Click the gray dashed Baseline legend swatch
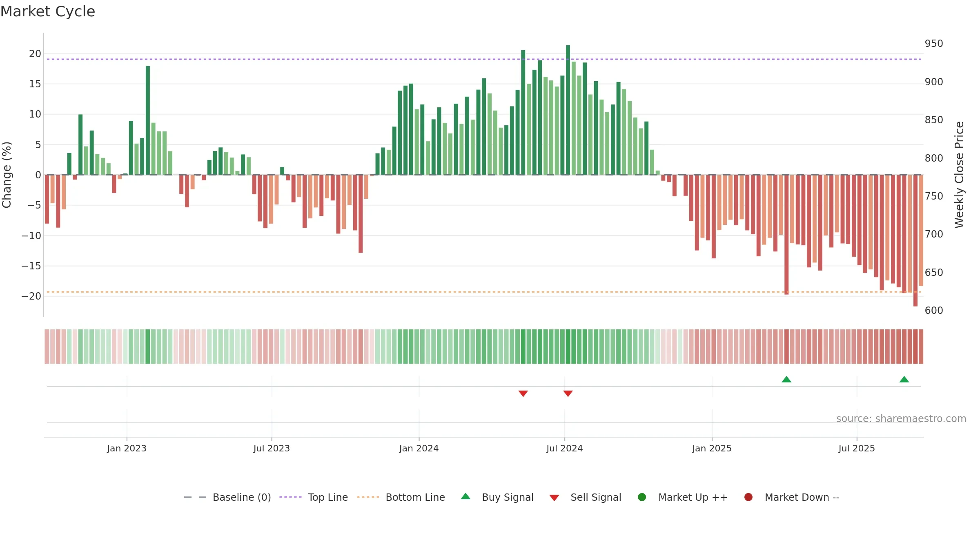 click(195, 497)
